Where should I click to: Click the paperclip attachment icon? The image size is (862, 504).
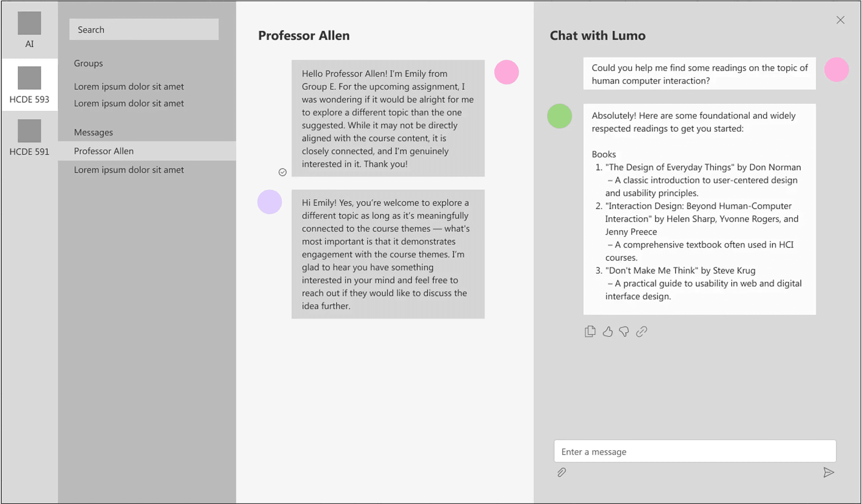pyautogui.click(x=561, y=472)
